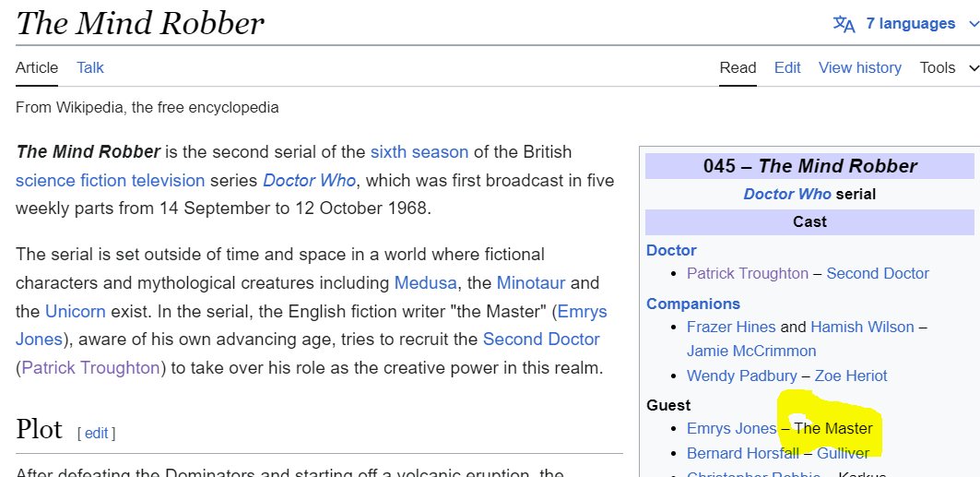Image resolution: width=980 pixels, height=477 pixels.
Task: Open the Edit tab
Action: pos(787,67)
